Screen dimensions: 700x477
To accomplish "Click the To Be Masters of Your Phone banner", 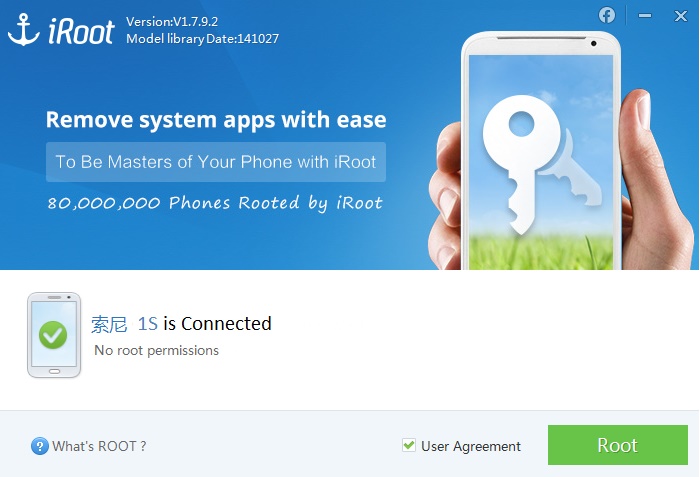I will (x=216, y=162).
